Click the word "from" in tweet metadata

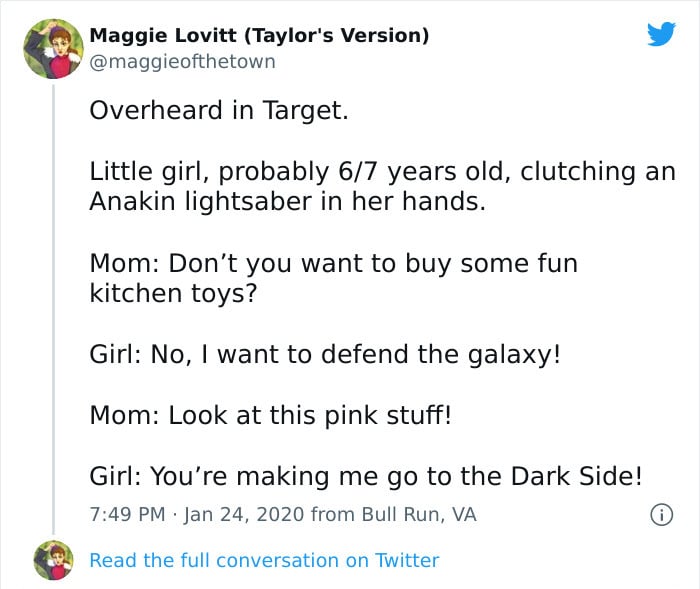coord(333,514)
